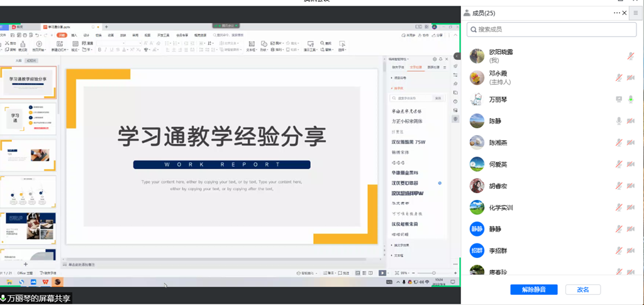
Task: Open the Shapes (形状) dropdown
Action: pos(264,50)
